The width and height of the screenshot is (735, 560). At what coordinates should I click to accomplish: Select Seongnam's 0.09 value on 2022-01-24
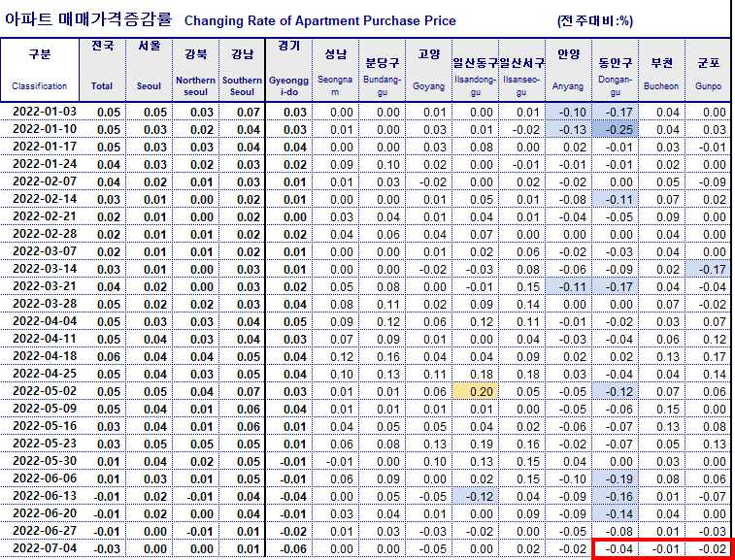pos(335,164)
